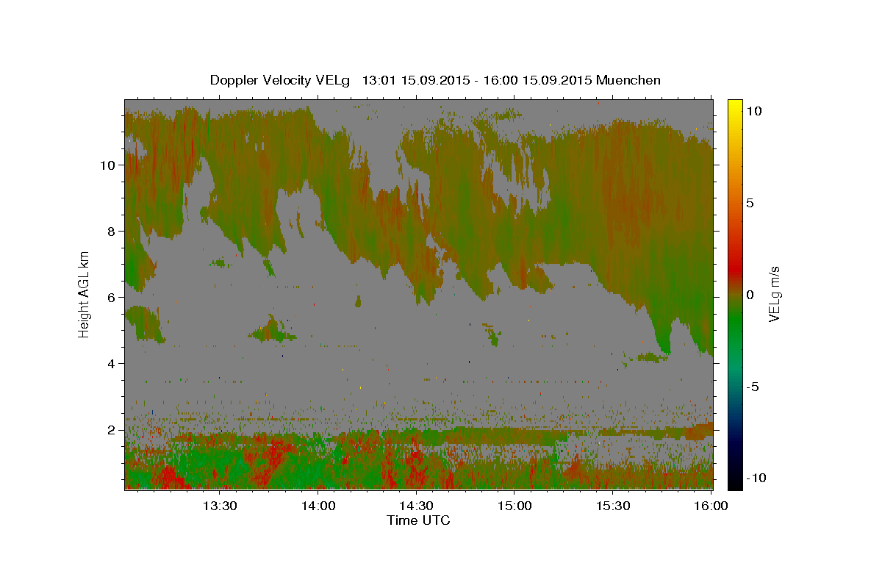Click the 'Muenchen' location text in title

(628, 80)
